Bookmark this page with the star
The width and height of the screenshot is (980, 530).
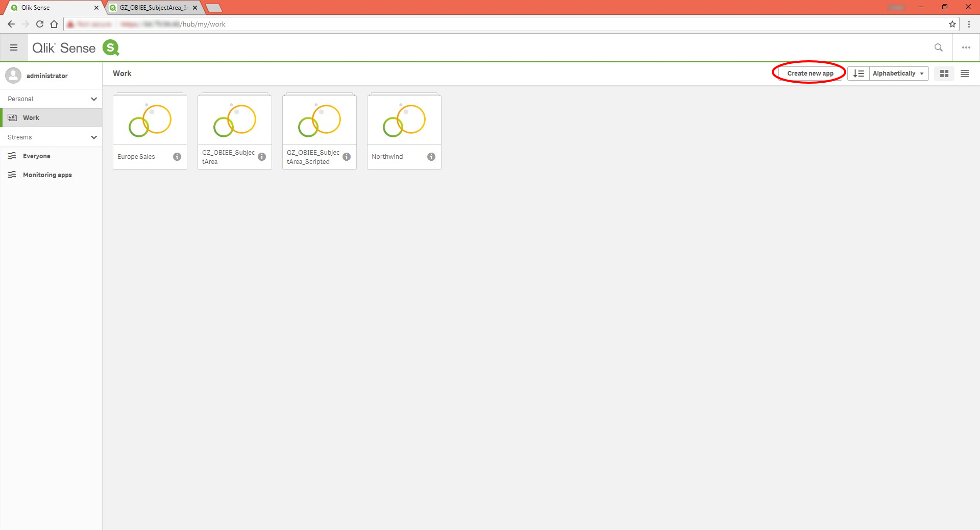coord(952,24)
